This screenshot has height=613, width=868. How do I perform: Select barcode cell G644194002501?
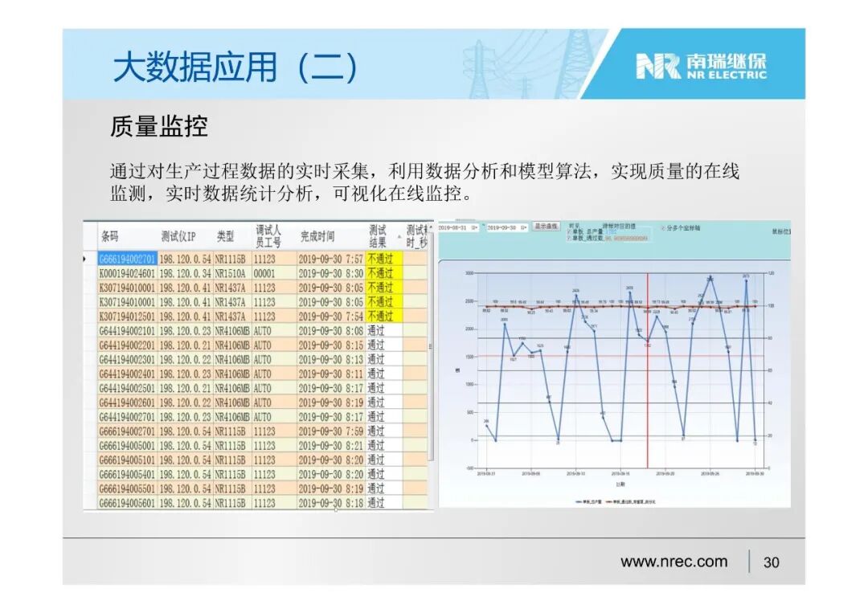[127, 388]
